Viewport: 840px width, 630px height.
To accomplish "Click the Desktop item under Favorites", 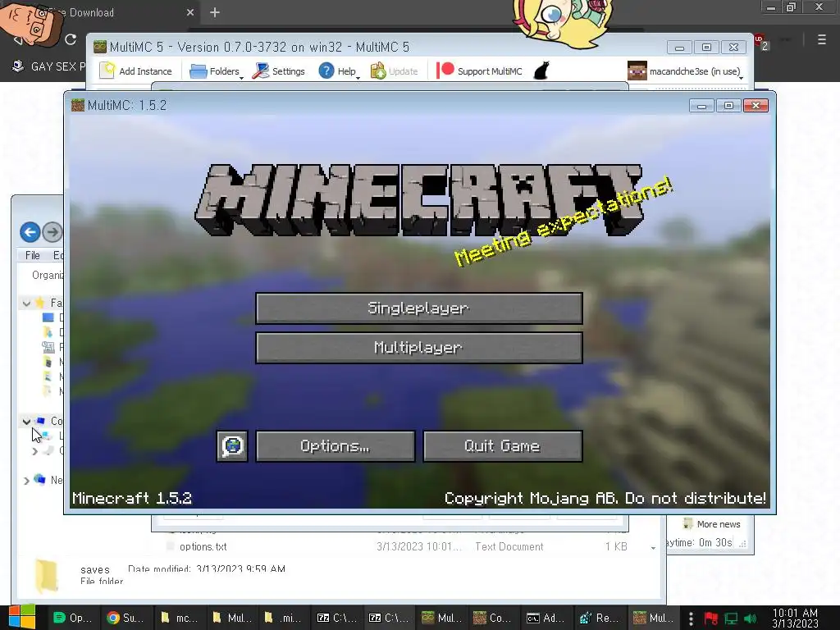I will [52, 317].
